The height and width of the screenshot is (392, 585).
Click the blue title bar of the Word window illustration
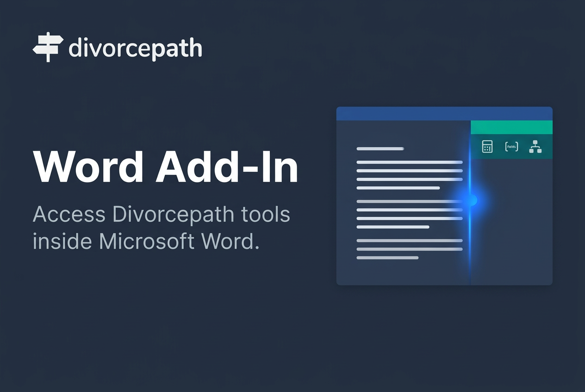(x=444, y=114)
